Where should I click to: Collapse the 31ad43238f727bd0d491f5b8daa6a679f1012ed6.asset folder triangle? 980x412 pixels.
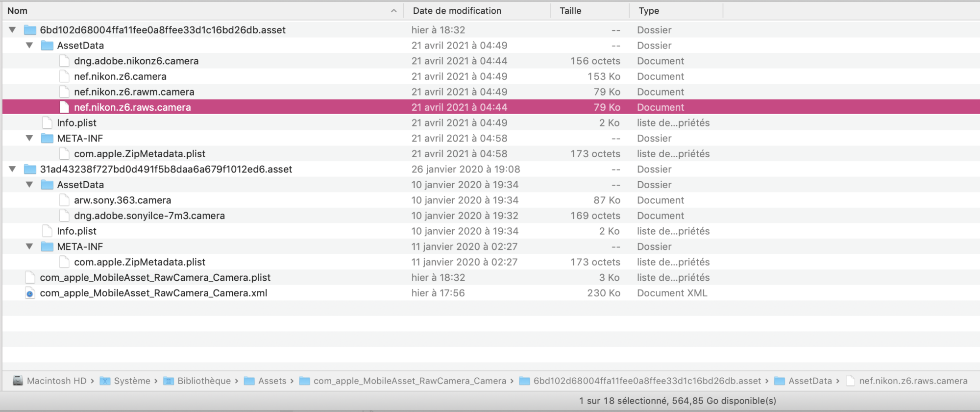[12, 169]
